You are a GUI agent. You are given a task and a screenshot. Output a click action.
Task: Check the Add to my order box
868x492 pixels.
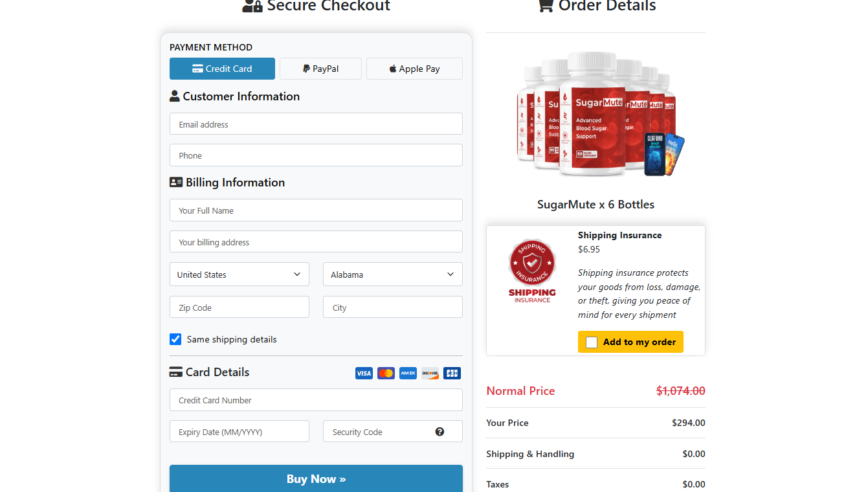[x=591, y=342]
